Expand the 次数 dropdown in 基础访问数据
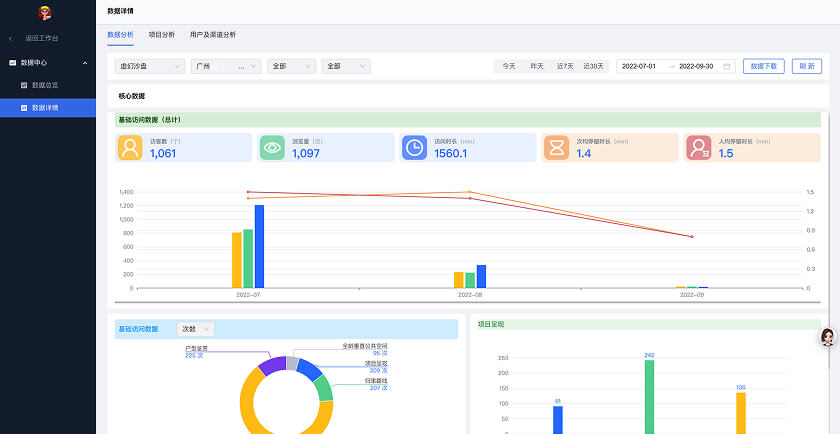 (195, 328)
